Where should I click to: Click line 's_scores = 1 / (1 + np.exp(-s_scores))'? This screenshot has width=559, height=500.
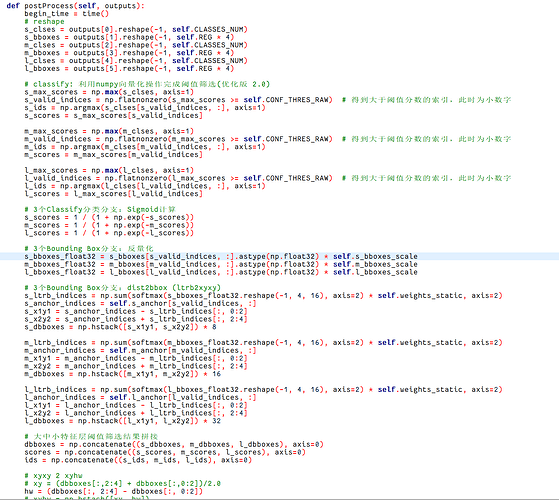pyautogui.click(x=109, y=217)
